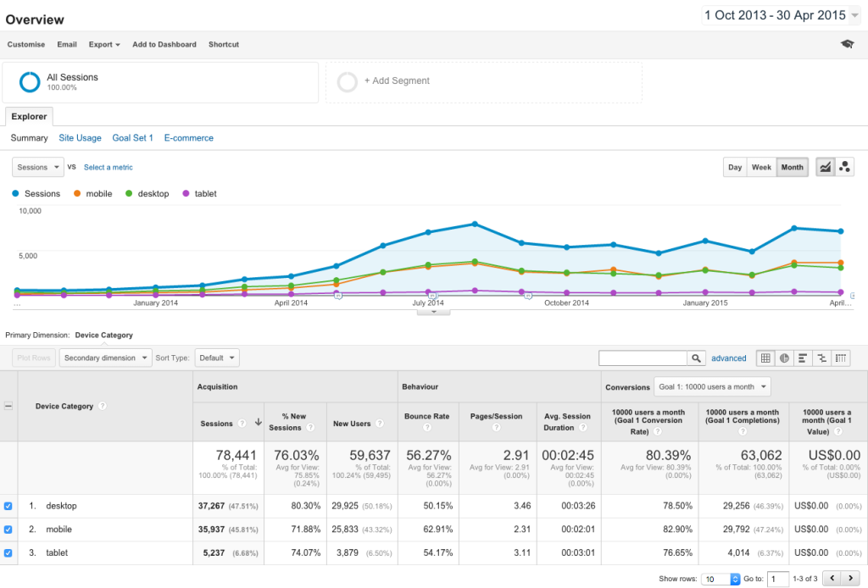Click the table search magnifier button

click(696, 358)
